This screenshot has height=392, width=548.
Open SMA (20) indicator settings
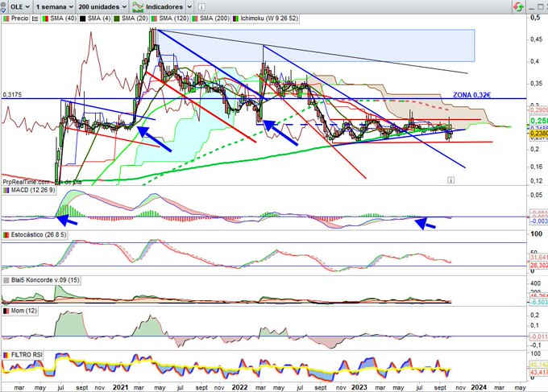click(135, 19)
